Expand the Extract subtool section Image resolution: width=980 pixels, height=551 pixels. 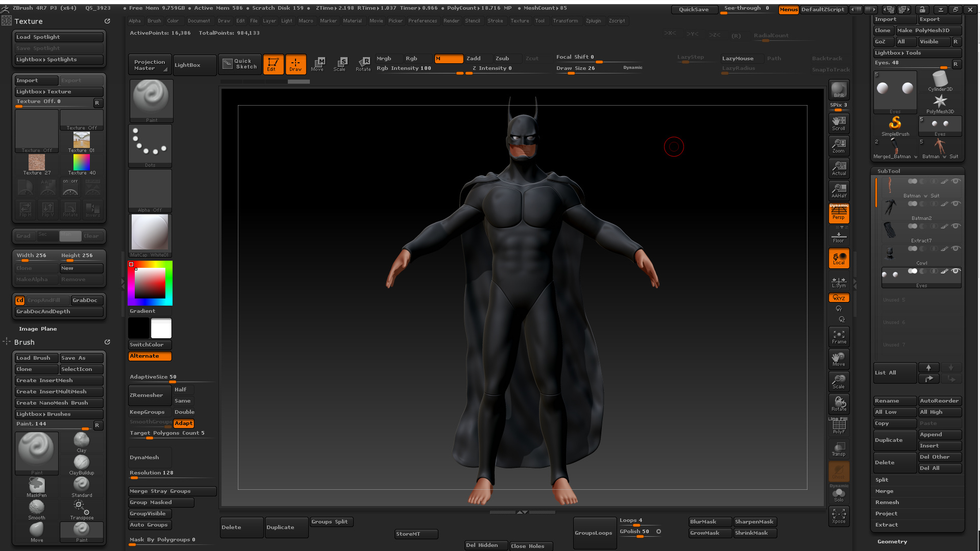pyautogui.click(x=887, y=525)
